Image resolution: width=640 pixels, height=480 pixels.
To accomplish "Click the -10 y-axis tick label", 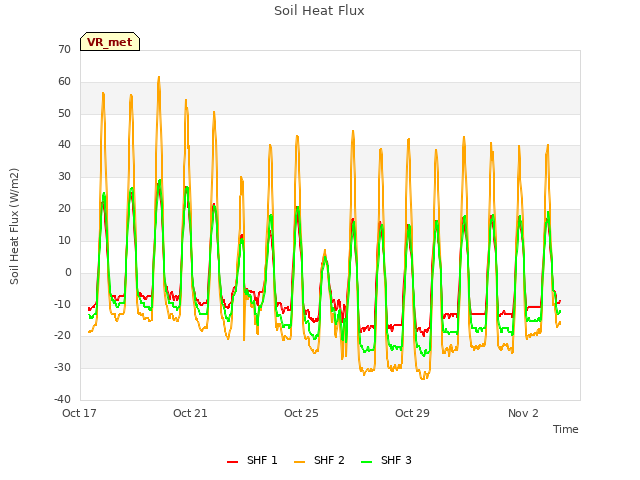I will pos(62,304).
